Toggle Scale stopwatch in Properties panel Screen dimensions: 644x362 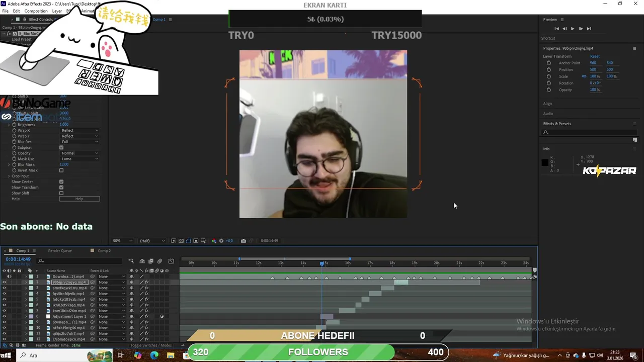click(x=549, y=76)
